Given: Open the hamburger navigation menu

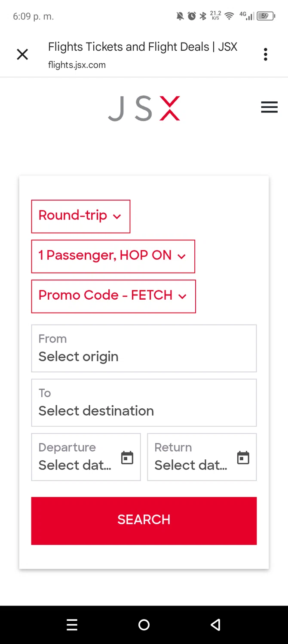Looking at the screenshot, I should click(x=269, y=107).
